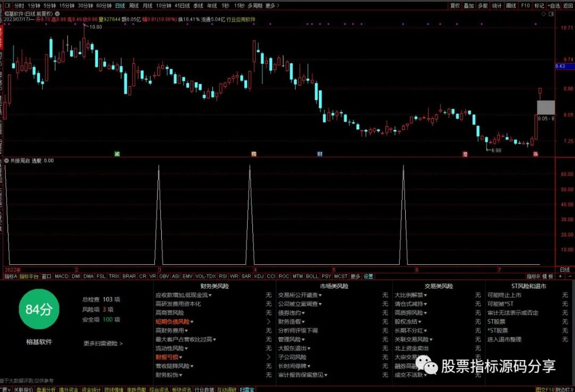Image resolution: width=575 pixels, height=392 pixels.
Task: Click the round arrow icon beside 格基软件 title
Action: [x=57, y=13]
